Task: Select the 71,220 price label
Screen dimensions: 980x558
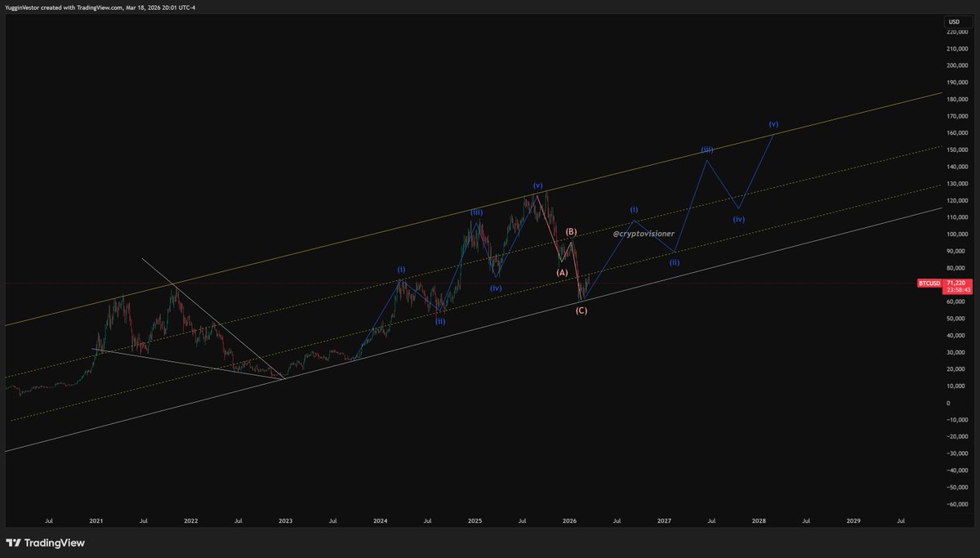Action: [x=955, y=283]
